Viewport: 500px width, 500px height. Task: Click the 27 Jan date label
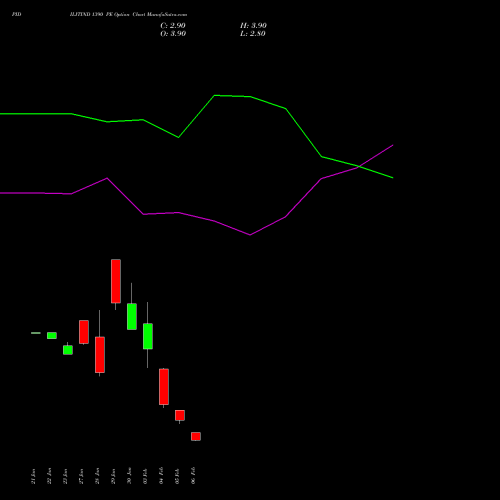click(x=81, y=476)
